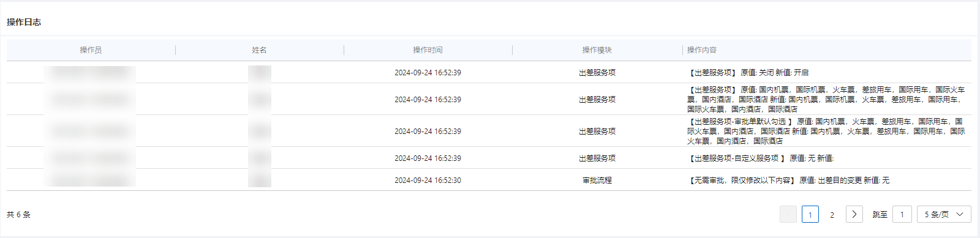This screenshot has width=980, height=238.
Task: Click the 操作模块 column header
Action: point(597,50)
